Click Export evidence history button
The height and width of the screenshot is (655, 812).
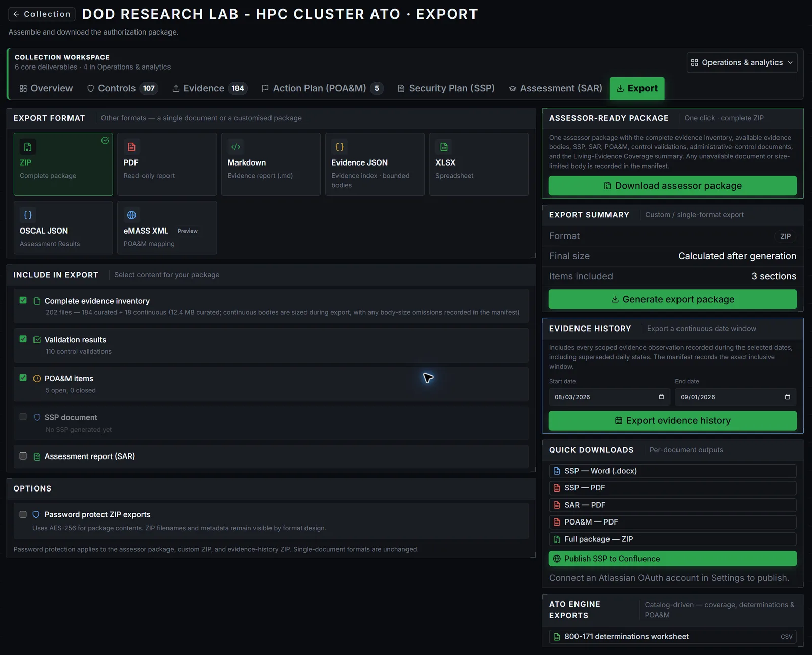point(672,420)
